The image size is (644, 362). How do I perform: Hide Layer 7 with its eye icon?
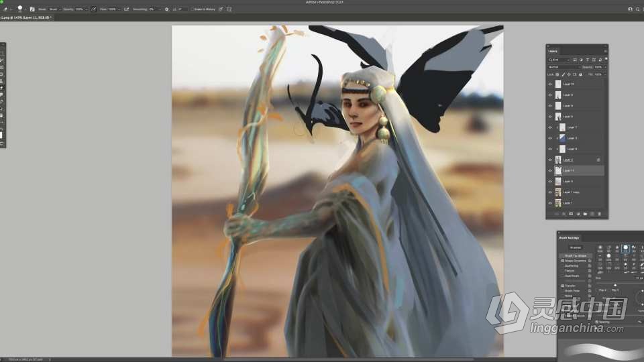tap(550, 127)
